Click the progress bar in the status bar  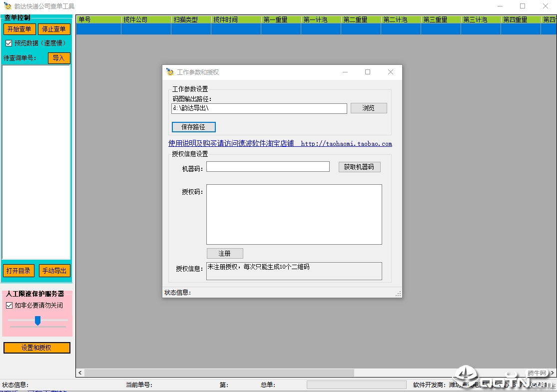(x=357, y=385)
